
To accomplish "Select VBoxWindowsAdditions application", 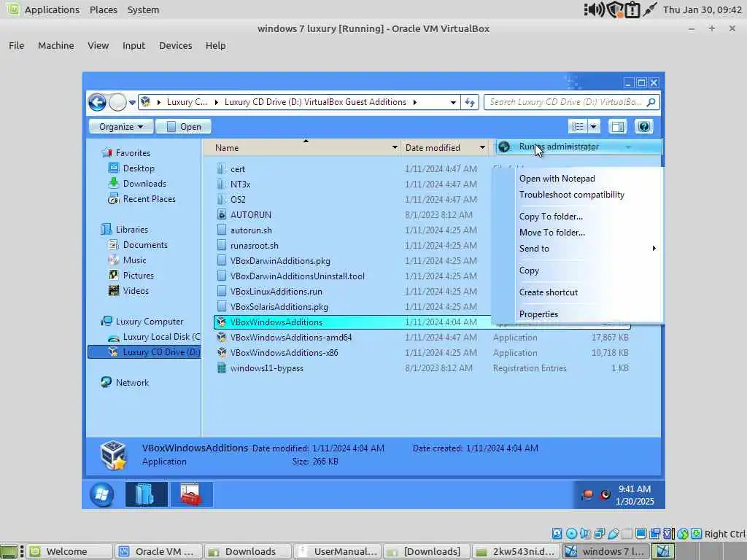I will (x=276, y=322).
